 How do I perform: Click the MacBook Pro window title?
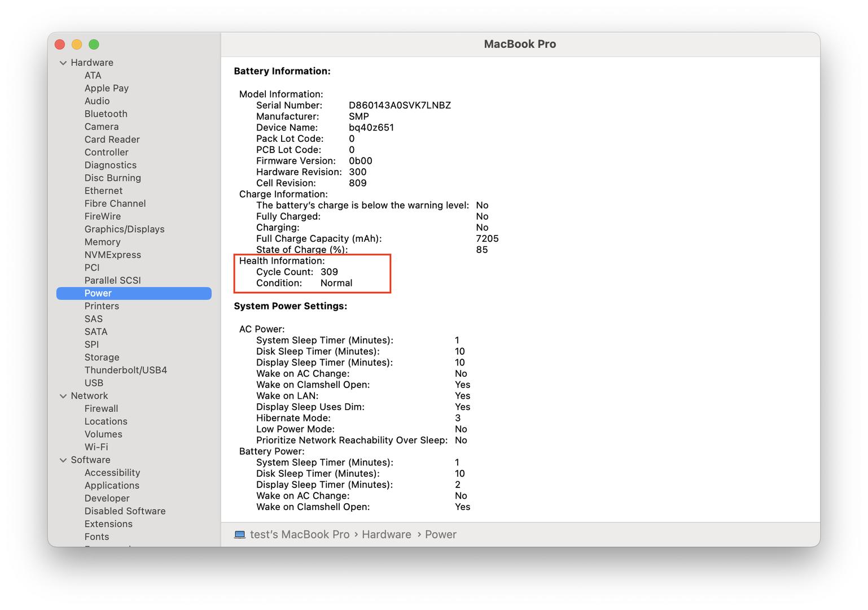[520, 44]
